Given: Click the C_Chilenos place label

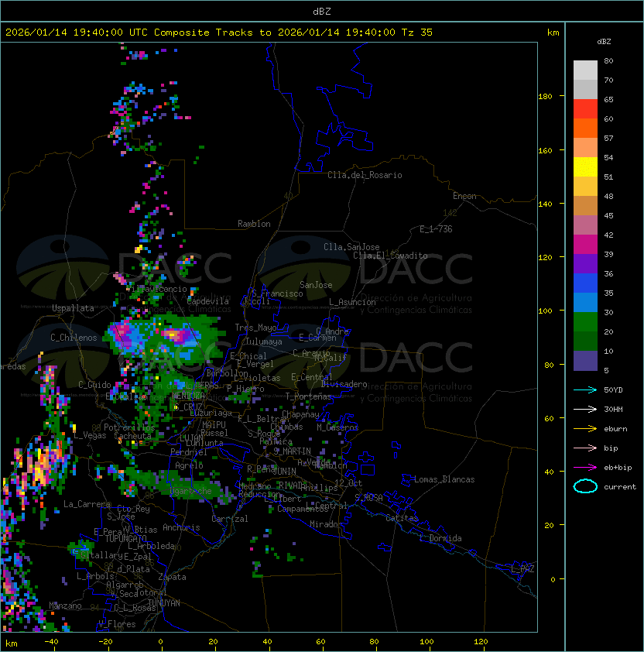Looking at the screenshot, I should click(x=74, y=338).
